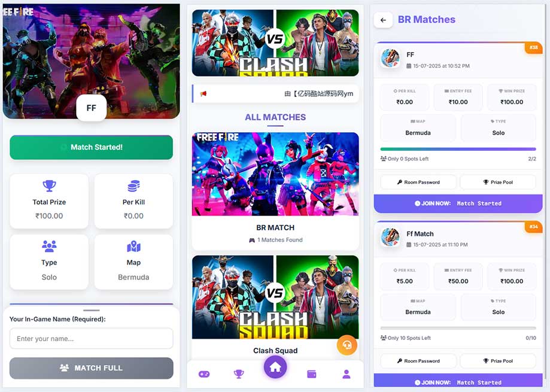The image size is (550, 392).
Task: Tap the round home button in navigation
Action: click(275, 367)
